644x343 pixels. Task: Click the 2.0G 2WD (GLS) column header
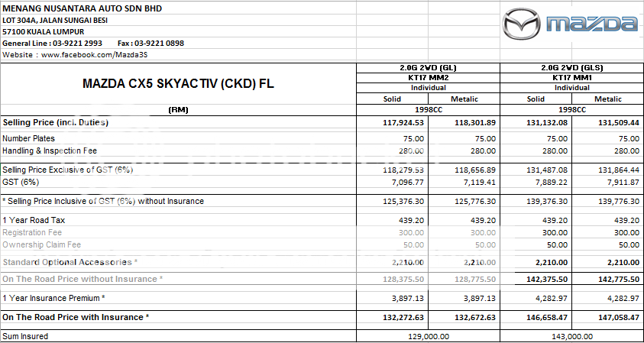571,69
